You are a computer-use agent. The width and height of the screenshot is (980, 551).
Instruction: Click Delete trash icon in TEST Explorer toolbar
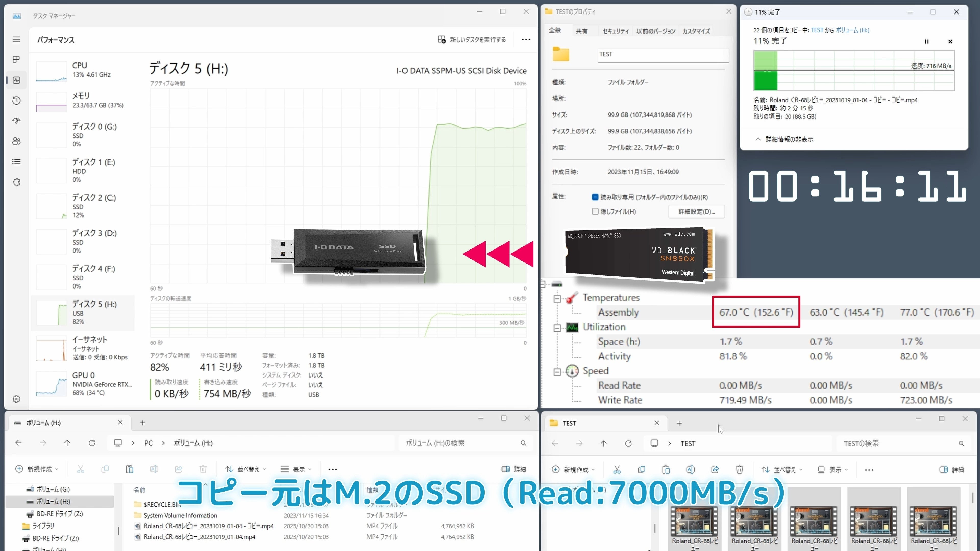(739, 470)
